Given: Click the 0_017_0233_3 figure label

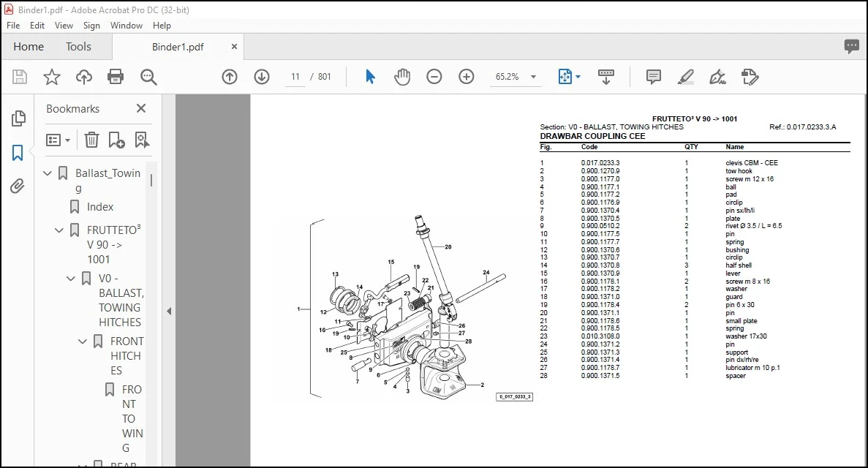Looking at the screenshot, I should click(x=515, y=396).
